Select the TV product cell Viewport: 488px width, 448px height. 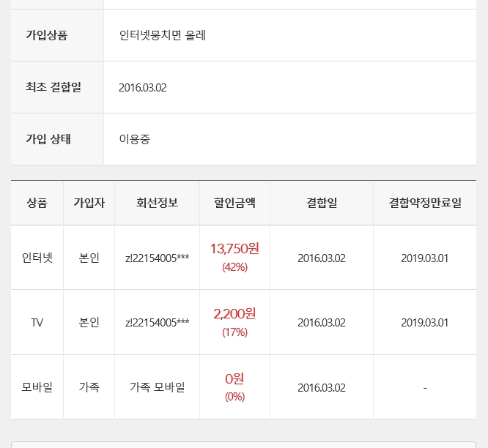37,322
